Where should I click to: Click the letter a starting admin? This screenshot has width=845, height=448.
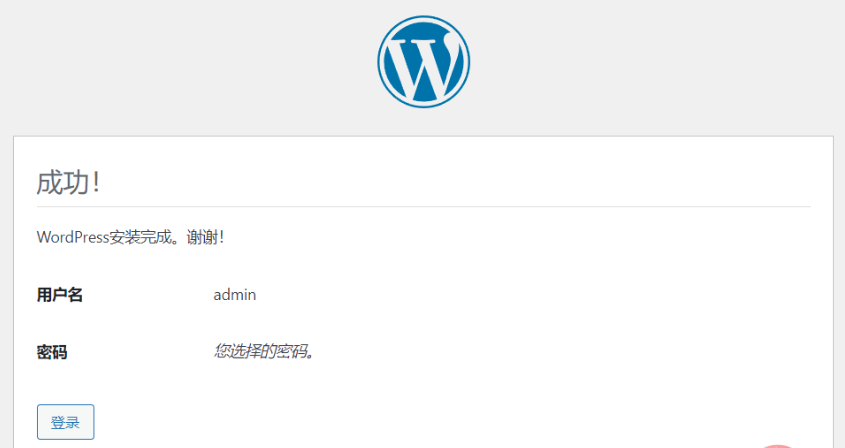click(218, 295)
